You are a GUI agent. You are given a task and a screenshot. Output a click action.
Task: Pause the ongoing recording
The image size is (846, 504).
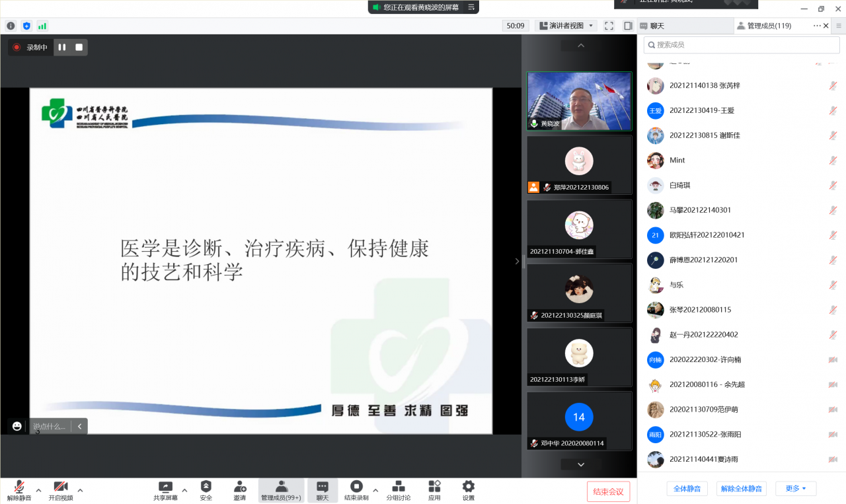(x=63, y=47)
